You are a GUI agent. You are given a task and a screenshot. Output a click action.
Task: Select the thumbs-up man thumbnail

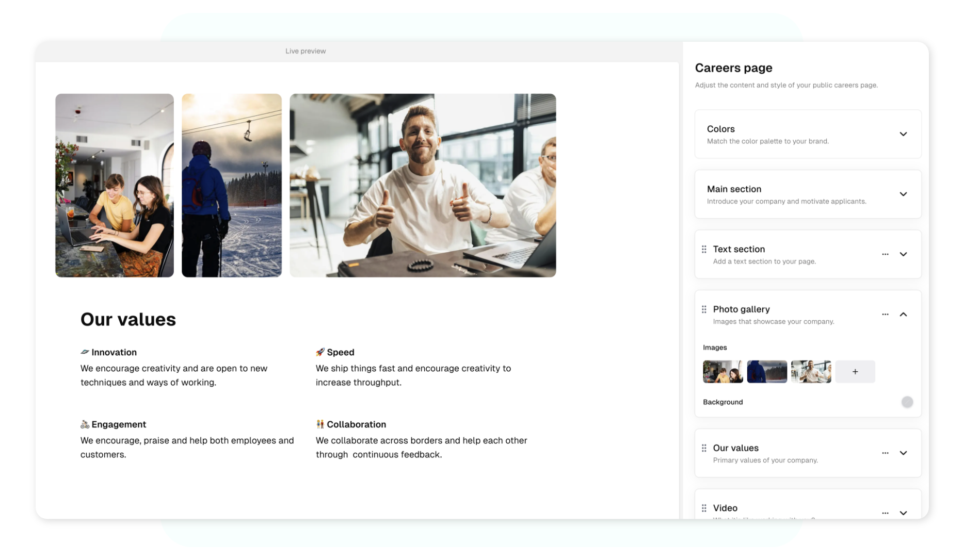(x=811, y=372)
